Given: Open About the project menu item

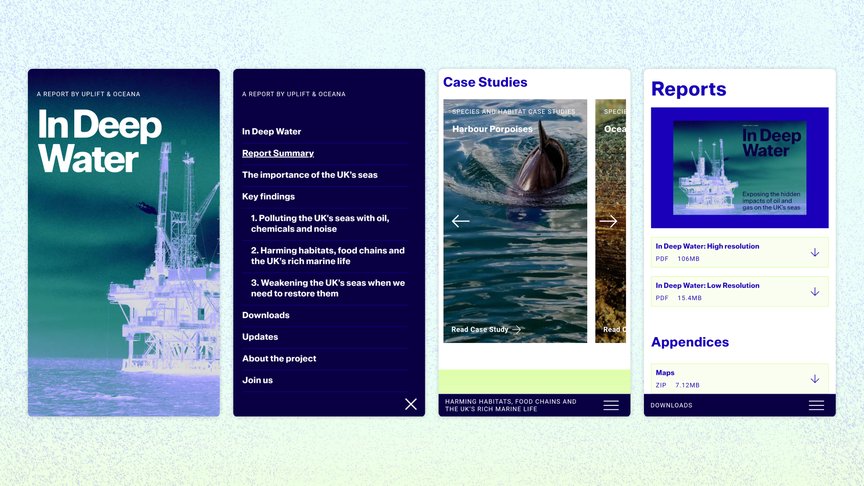Looking at the screenshot, I should (279, 358).
